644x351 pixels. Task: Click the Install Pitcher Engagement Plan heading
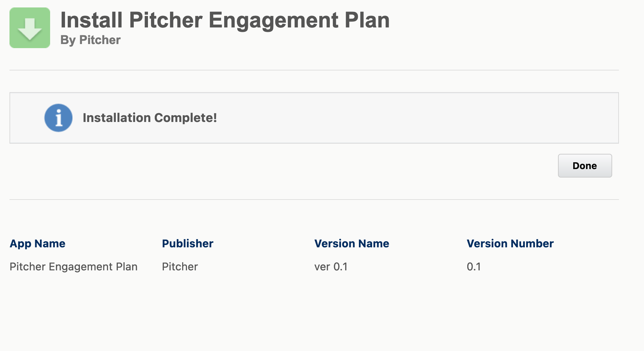pos(225,20)
